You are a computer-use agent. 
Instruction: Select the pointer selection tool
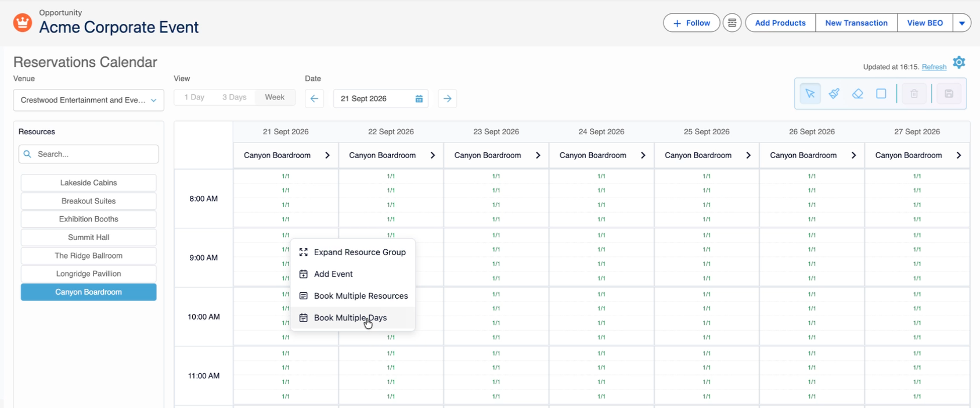[x=810, y=94]
